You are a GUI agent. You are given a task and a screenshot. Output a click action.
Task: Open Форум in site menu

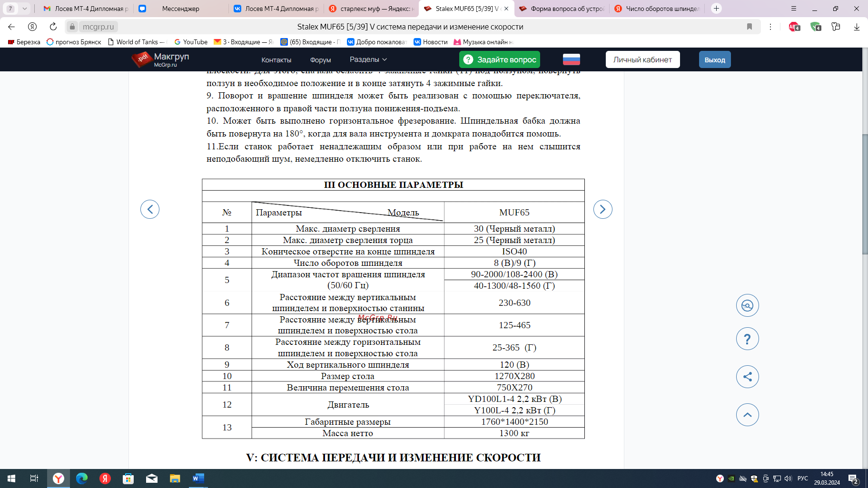click(320, 60)
